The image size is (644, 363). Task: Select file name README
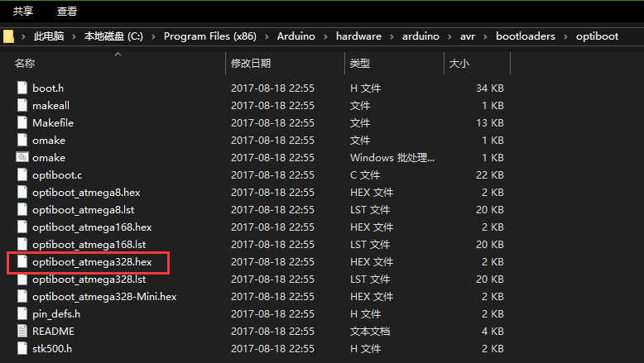(54, 331)
